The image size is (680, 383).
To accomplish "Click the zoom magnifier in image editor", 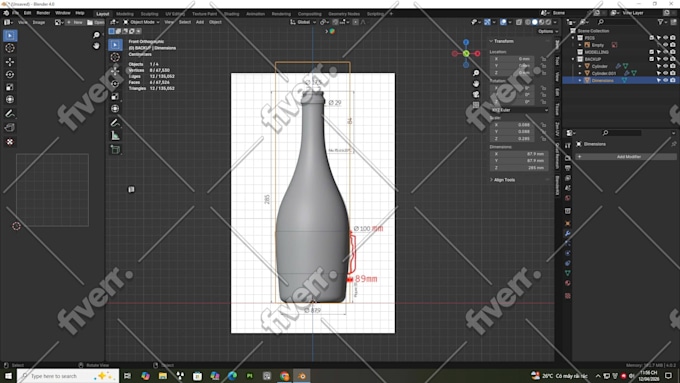I will pyautogui.click(x=96, y=35).
